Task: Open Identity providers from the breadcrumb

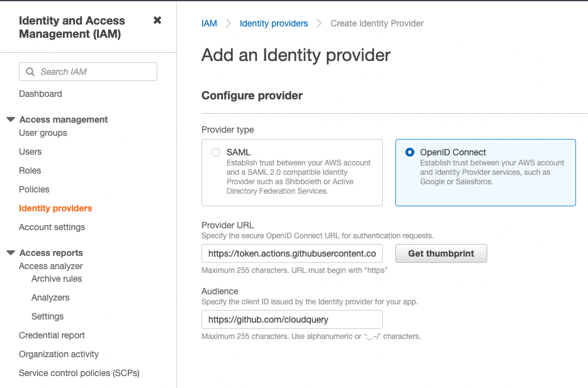Action: click(273, 23)
